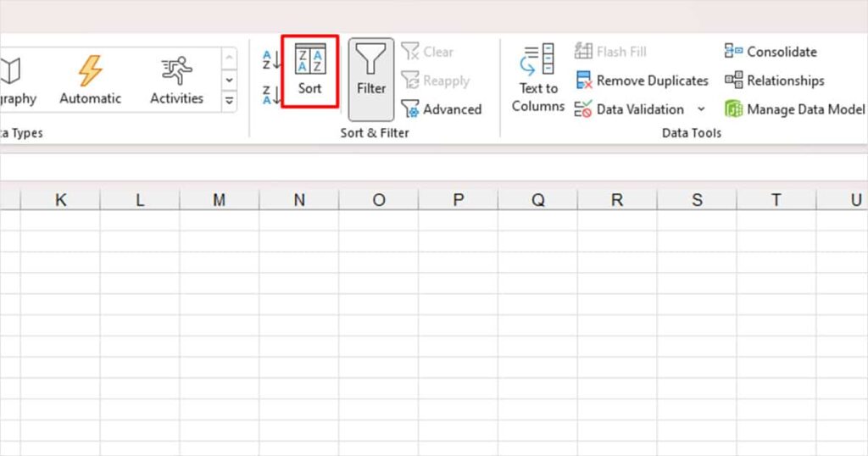This screenshot has height=456, width=868.
Task: Select column O header
Action: (379, 200)
